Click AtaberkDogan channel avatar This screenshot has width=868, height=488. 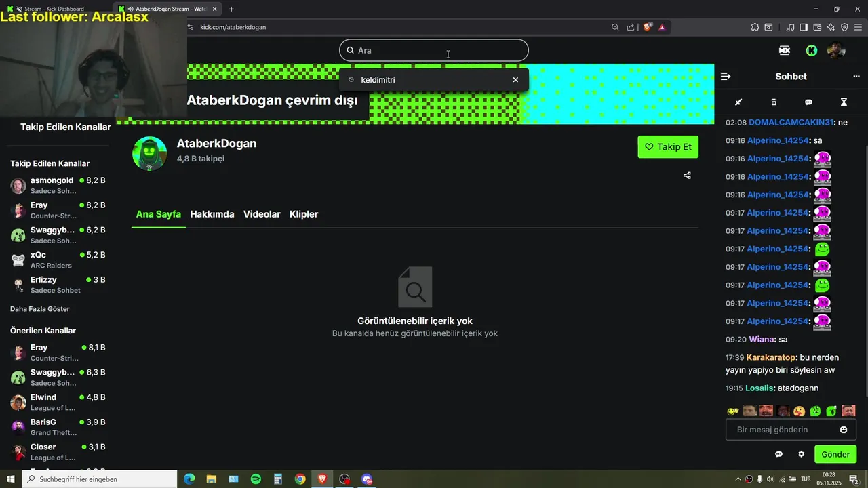point(149,153)
